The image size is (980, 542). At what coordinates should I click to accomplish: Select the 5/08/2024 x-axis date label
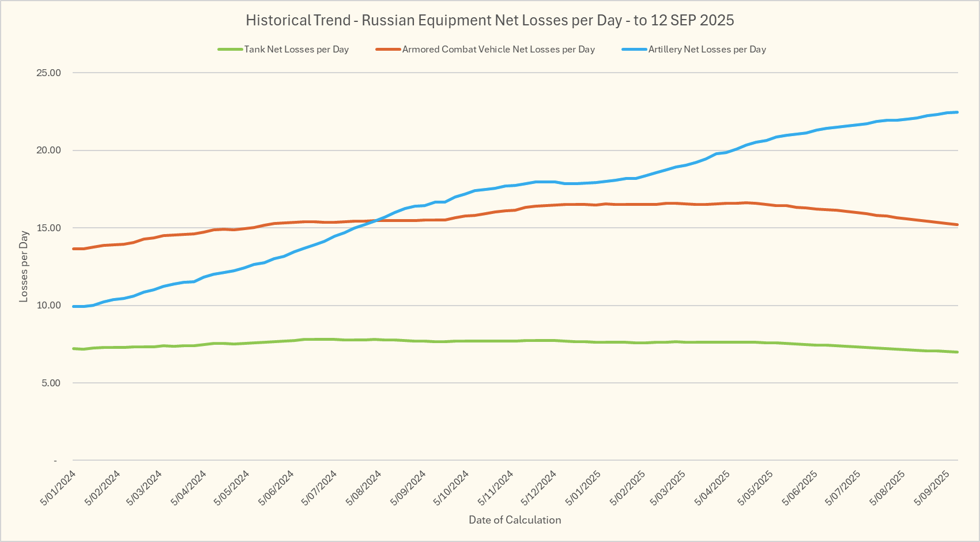coord(364,488)
